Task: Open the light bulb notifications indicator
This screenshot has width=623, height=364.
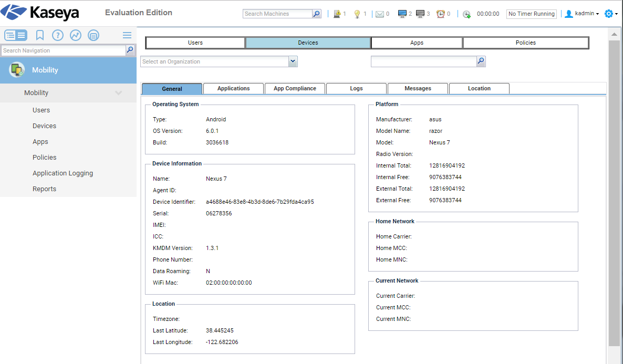Action: point(357,14)
